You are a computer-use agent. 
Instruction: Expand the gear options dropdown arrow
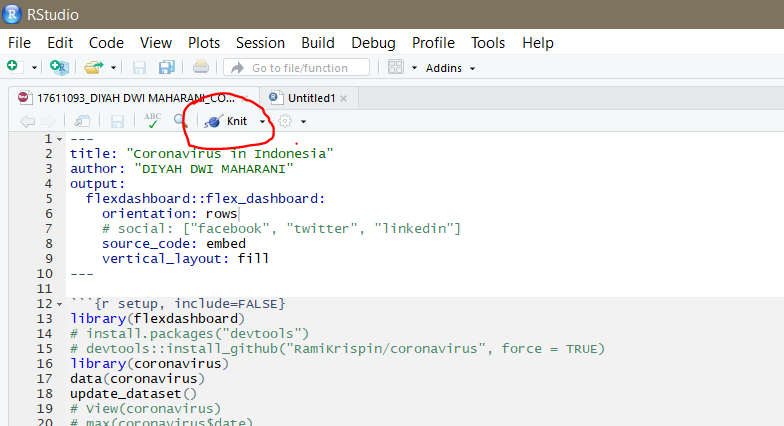[x=303, y=122]
